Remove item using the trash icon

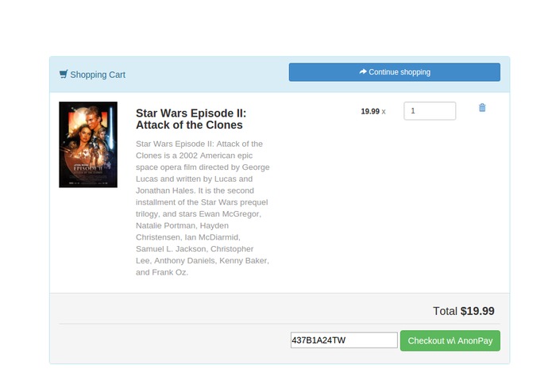coord(482,108)
